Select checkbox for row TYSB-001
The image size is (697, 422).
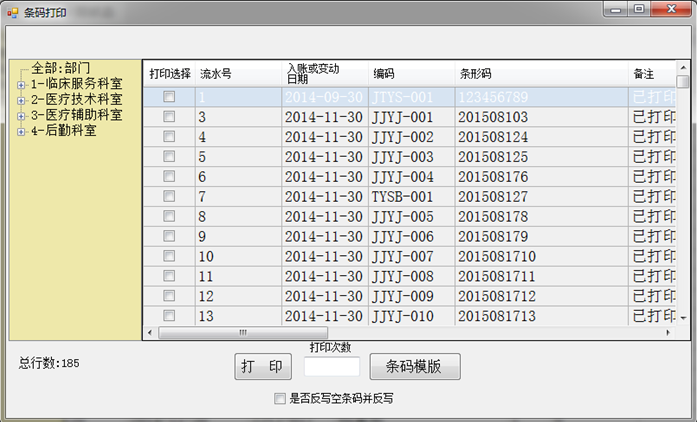click(169, 196)
